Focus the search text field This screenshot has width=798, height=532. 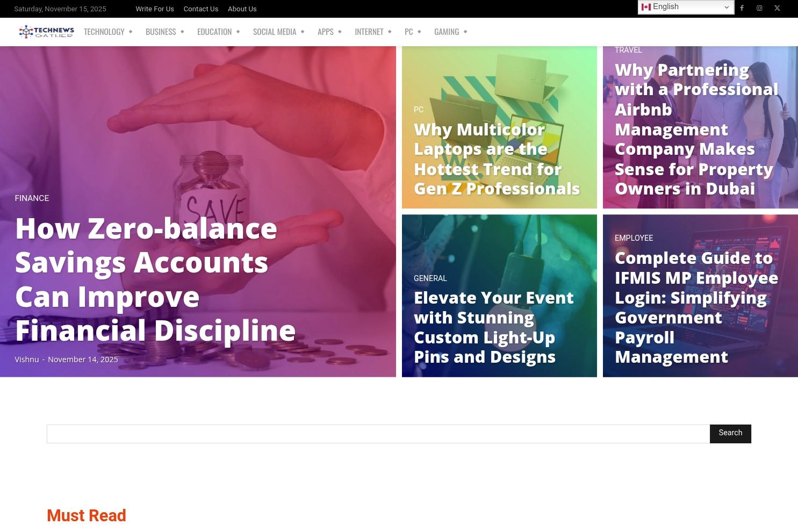click(378, 434)
